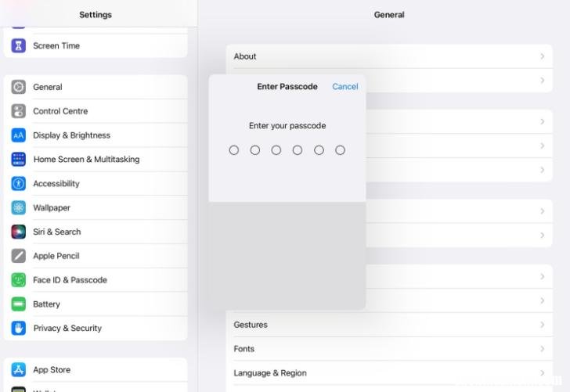The image size is (570, 392).
Task: Open Language & Region settings
Action: (389, 373)
